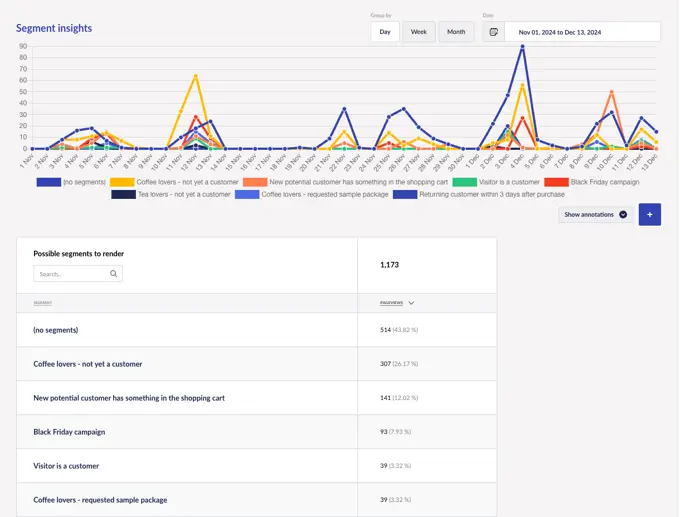Select the Black Friday campaign table row

(x=69, y=432)
